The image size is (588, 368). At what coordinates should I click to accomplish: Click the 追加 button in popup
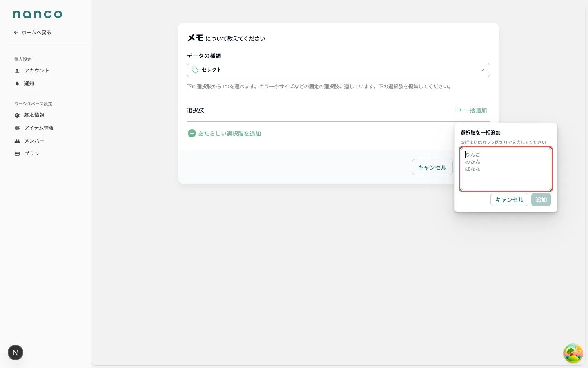coord(541,200)
